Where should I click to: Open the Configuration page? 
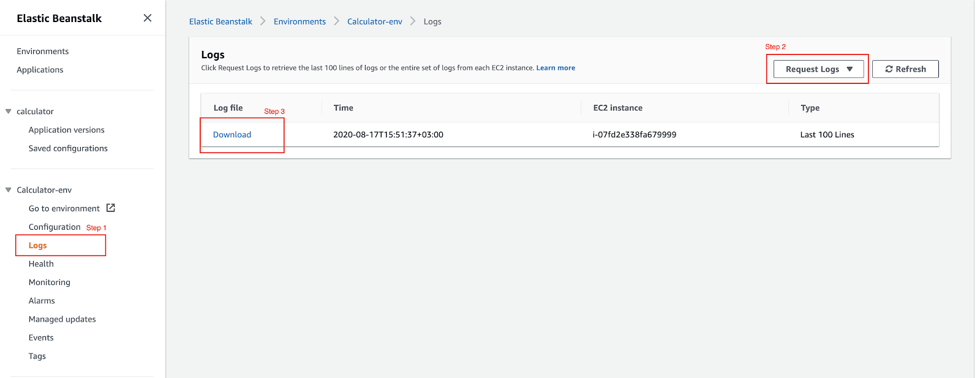(x=55, y=227)
